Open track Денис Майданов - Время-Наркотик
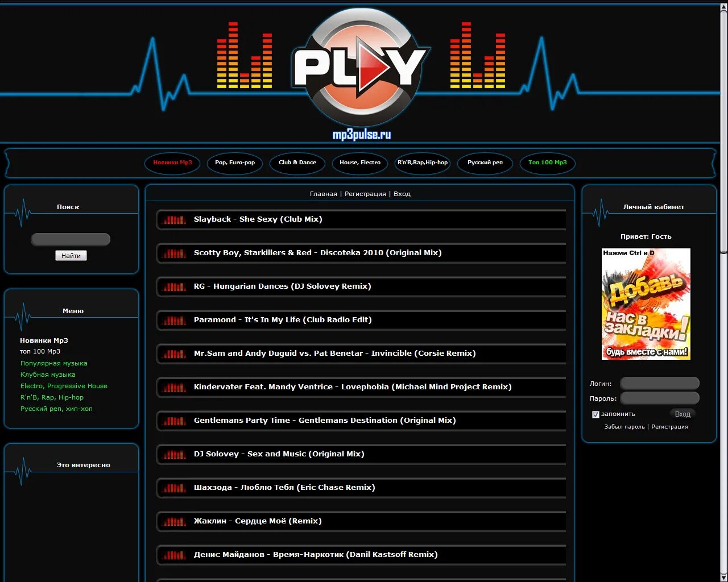 pyautogui.click(x=316, y=555)
